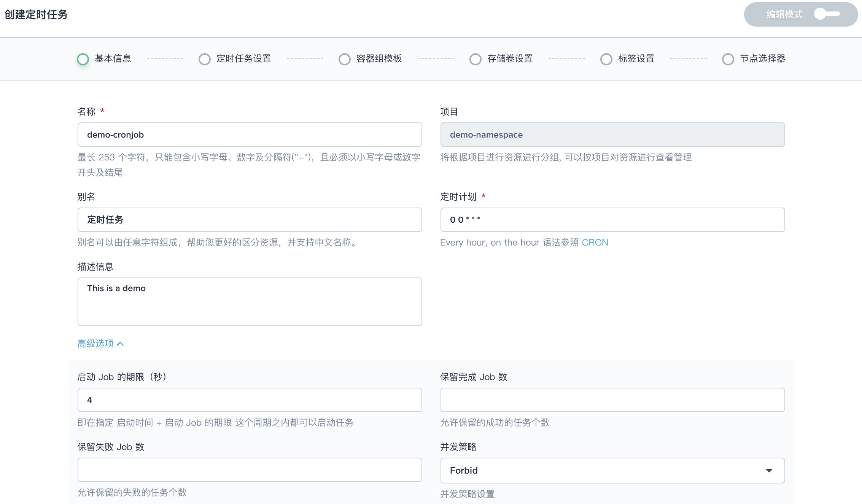Select the 存储卷设置 step circle
Image resolution: width=862 pixels, height=504 pixels.
[476, 59]
